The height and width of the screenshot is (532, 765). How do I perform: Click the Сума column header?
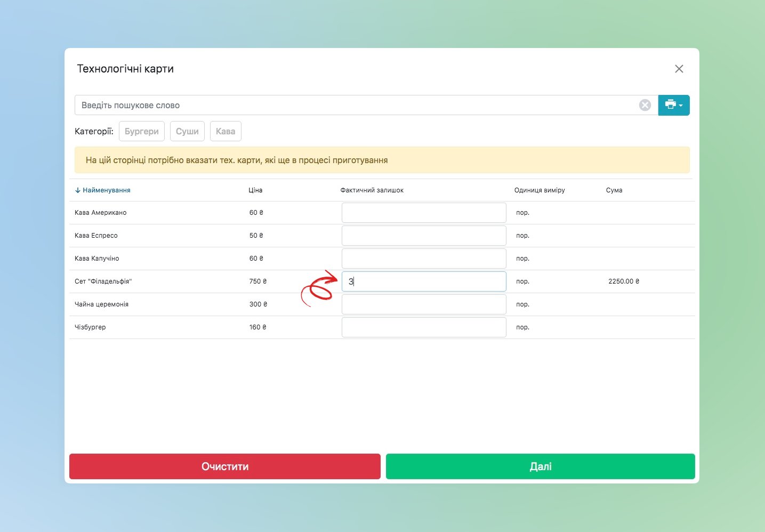614,190
